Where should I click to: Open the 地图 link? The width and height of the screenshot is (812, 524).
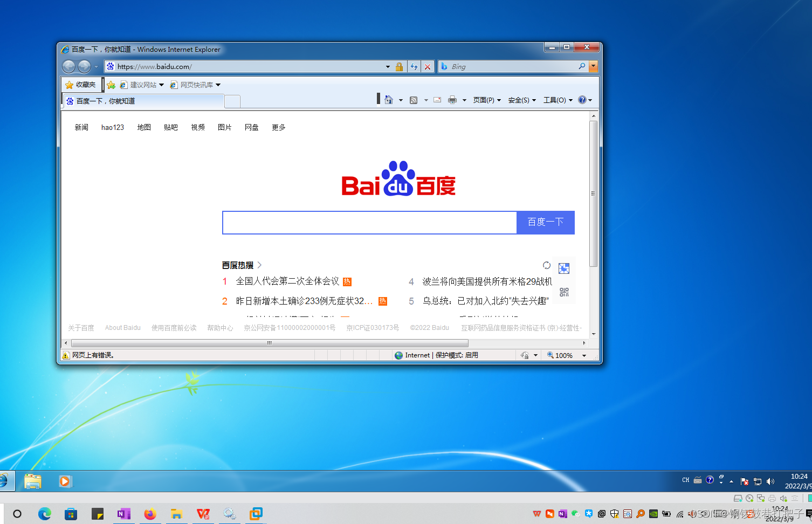pos(144,127)
